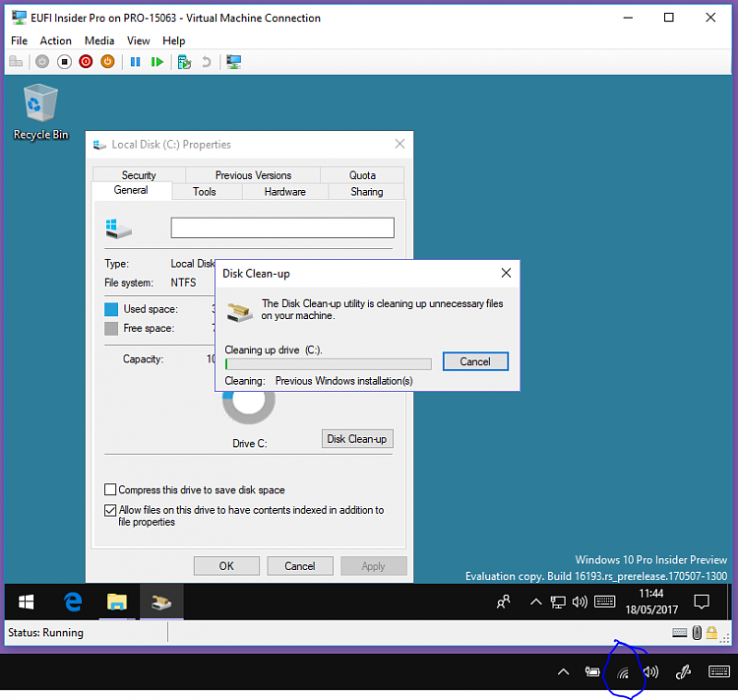738x700 pixels.
Task: Cancel the Disk Clean-up operation
Action: click(x=475, y=361)
